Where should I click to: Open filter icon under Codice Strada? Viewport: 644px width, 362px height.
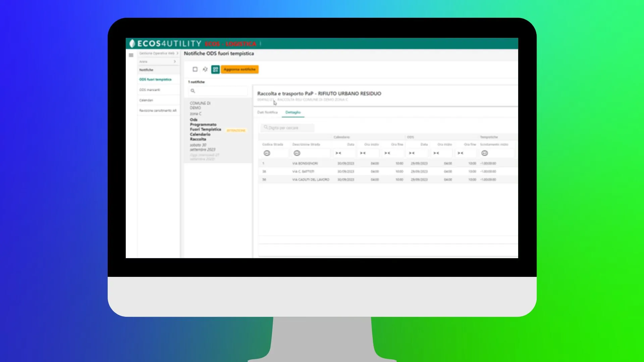267,153
